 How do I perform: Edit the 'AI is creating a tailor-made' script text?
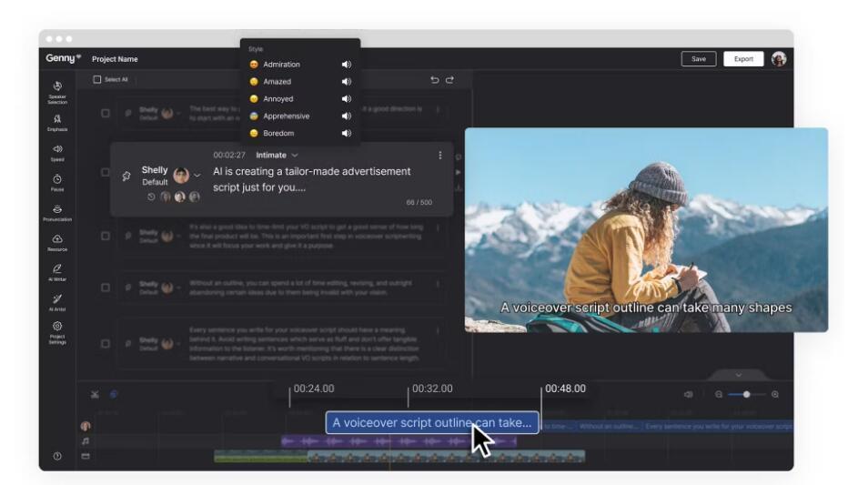pyautogui.click(x=312, y=179)
